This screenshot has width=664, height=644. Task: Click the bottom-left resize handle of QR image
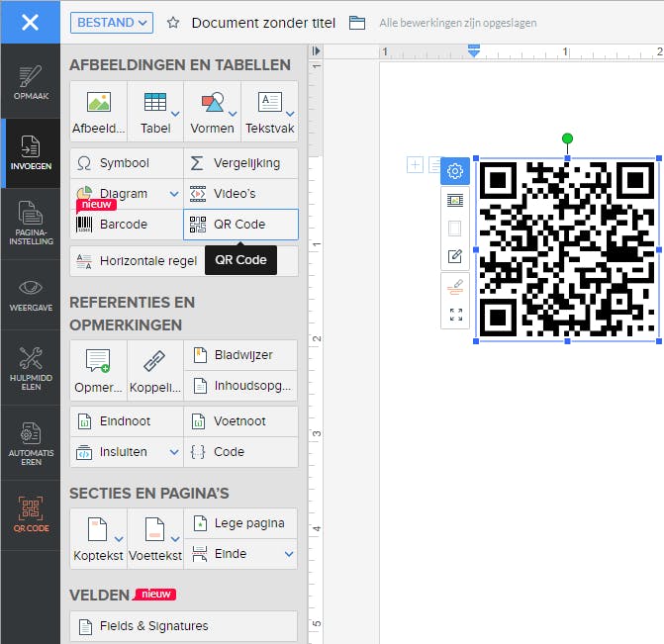click(x=476, y=341)
